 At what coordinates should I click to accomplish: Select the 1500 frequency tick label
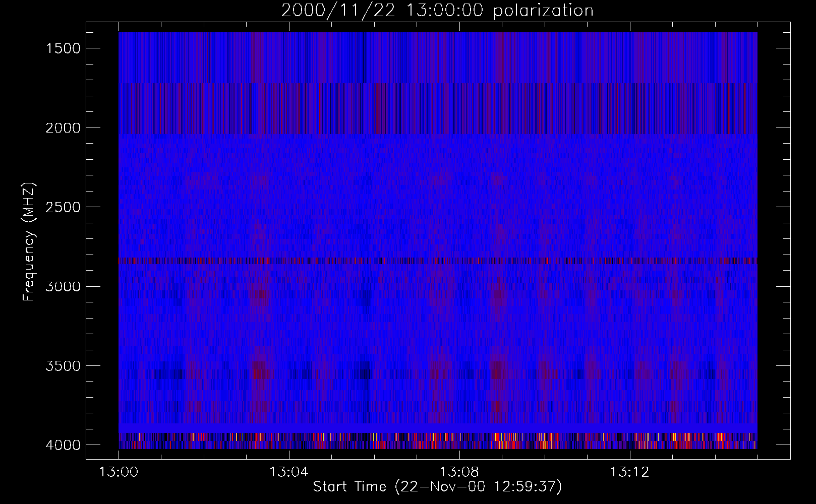63,48
